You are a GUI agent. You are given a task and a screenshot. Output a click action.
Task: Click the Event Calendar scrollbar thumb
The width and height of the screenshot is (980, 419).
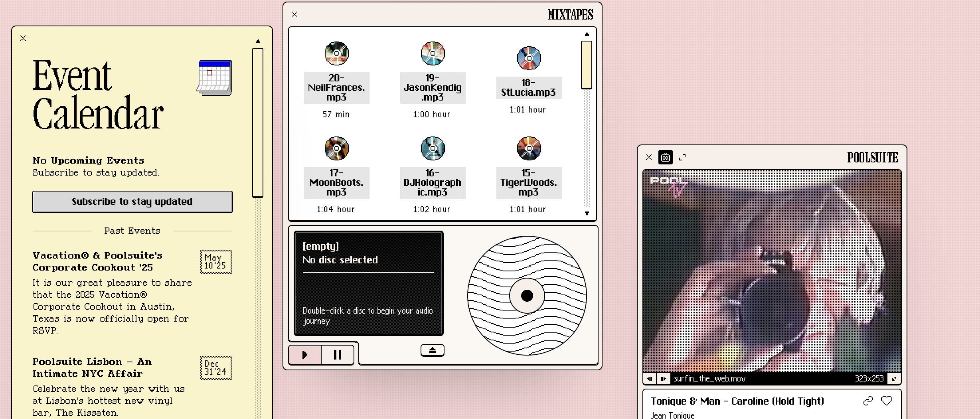click(258, 123)
